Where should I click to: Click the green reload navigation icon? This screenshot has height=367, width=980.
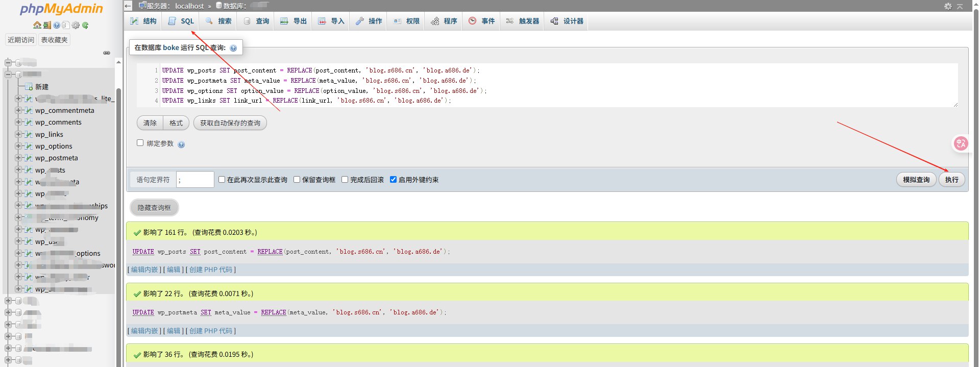point(85,25)
